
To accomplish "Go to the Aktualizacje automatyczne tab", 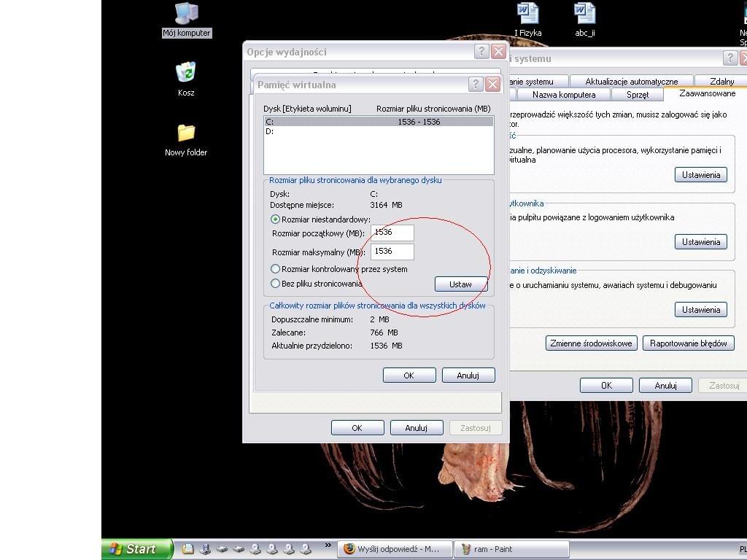I will [x=631, y=82].
